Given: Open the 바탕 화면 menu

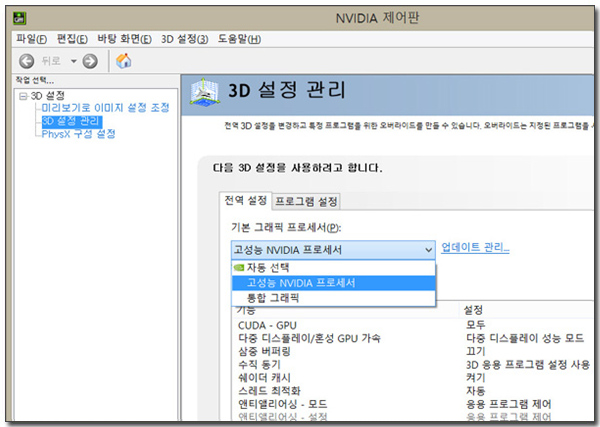Looking at the screenshot, I should click(x=124, y=39).
